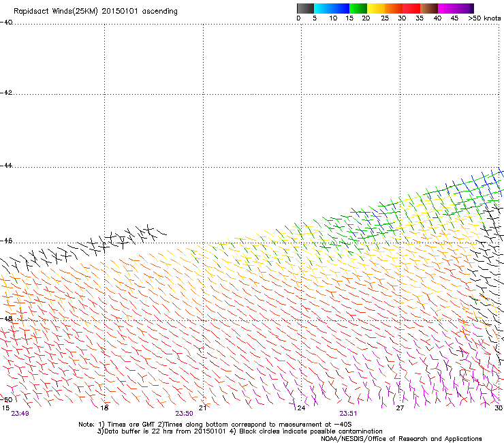Viewport: 504px width, 443px height.
Task: Click the yellow 20-25 knots color band
Action: 376,8
